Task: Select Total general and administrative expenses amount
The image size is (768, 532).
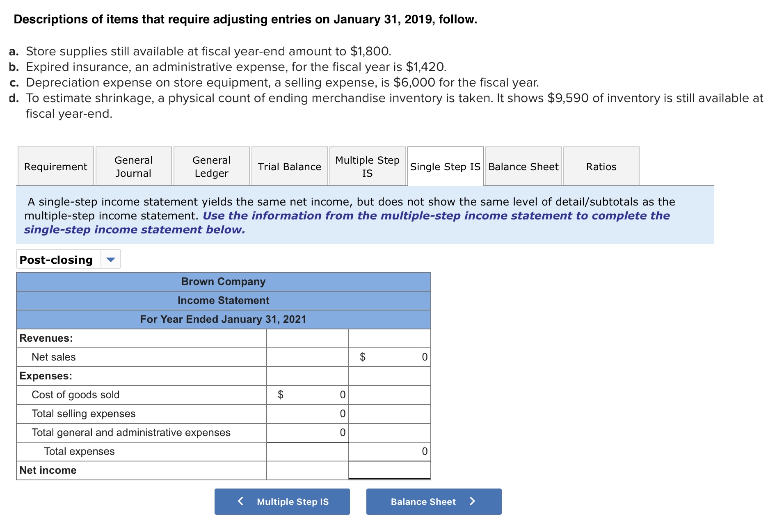Action: [308, 433]
